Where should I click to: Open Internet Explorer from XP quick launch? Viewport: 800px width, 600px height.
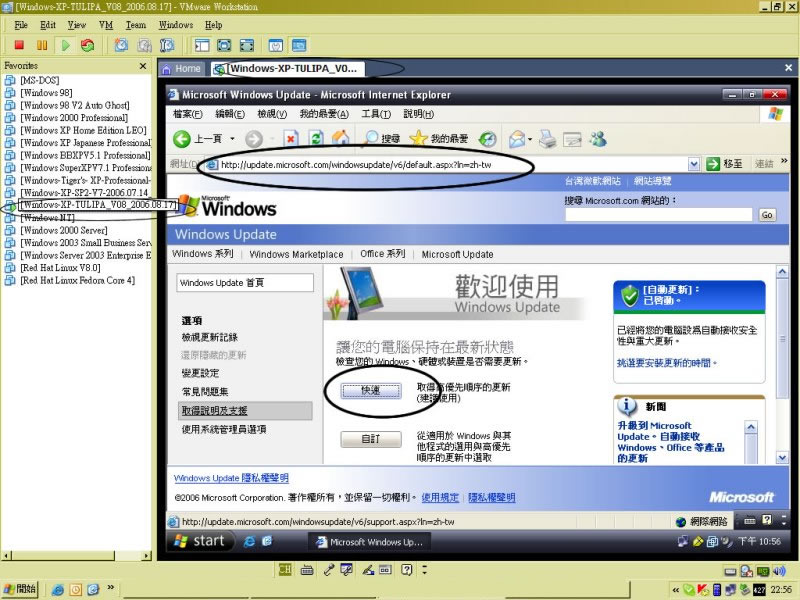point(248,541)
